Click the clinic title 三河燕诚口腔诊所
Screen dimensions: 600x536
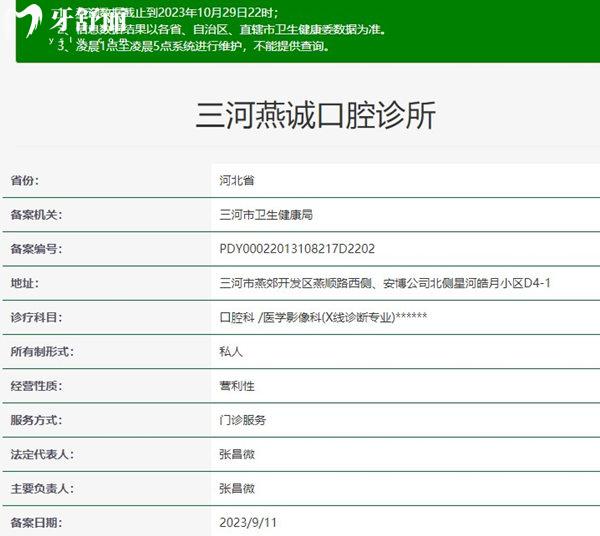[316, 115]
